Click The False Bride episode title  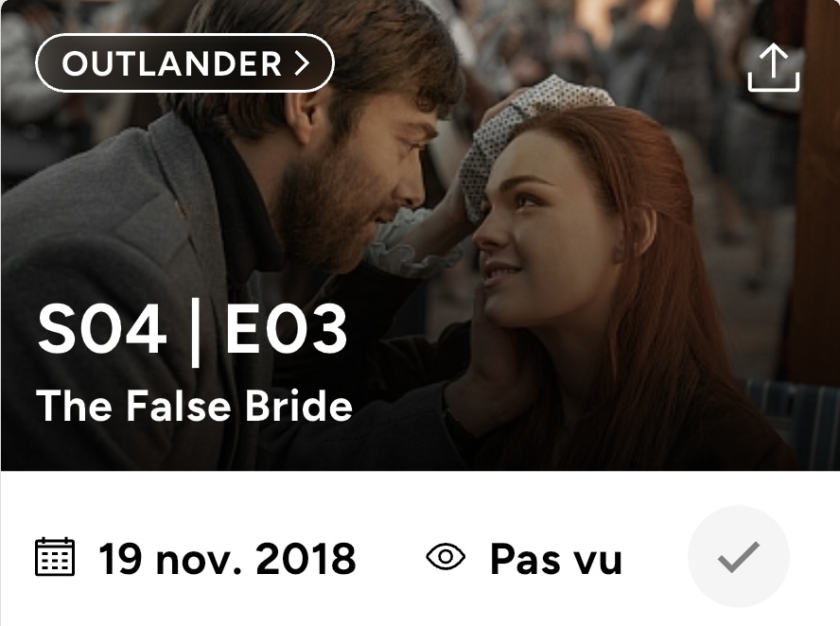(x=194, y=405)
